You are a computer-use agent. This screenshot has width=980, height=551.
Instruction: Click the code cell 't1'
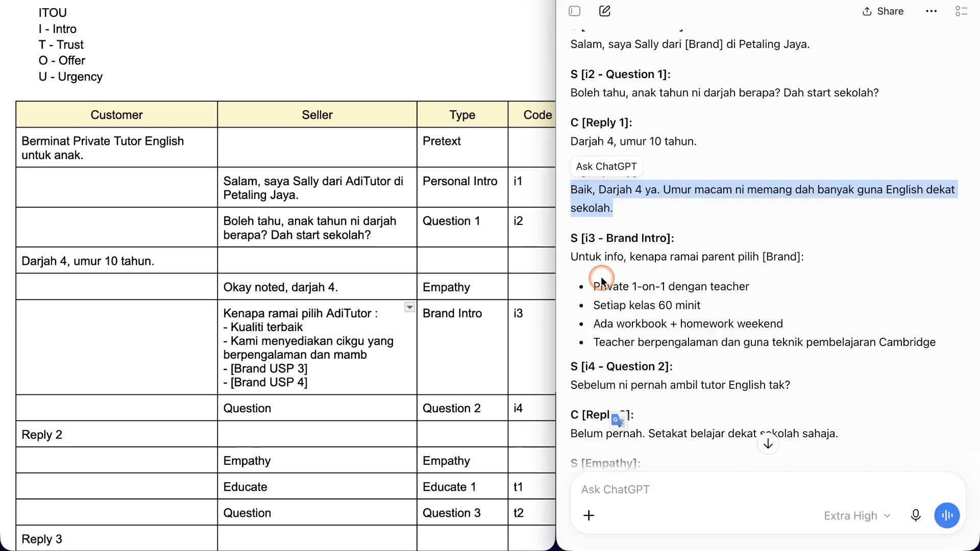click(x=532, y=487)
